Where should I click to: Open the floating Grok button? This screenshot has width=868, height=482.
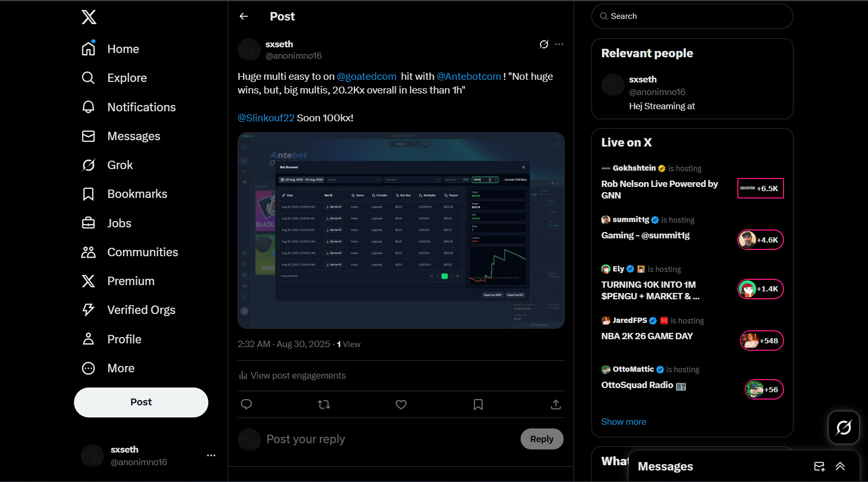(x=843, y=427)
